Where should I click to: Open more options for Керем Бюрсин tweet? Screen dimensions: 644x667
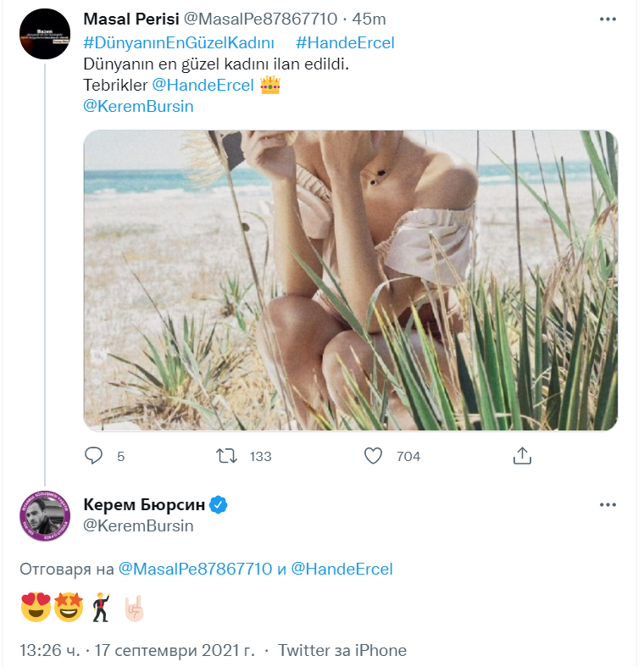tap(608, 505)
